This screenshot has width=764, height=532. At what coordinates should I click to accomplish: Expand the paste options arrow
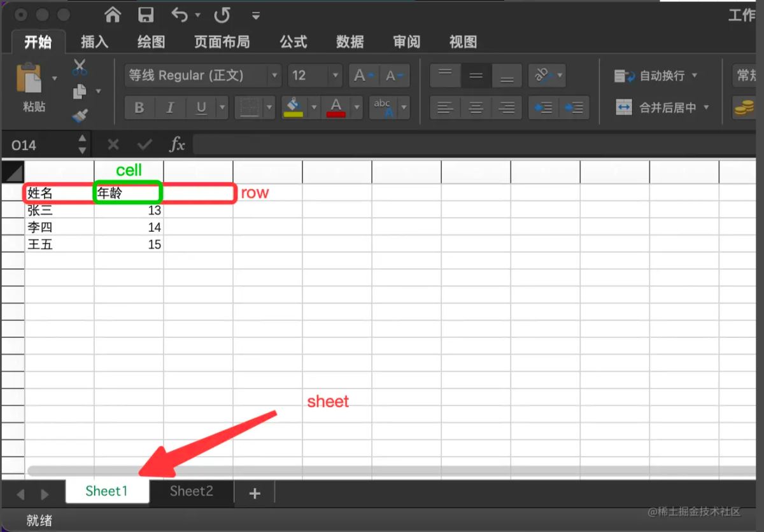point(54,78)
